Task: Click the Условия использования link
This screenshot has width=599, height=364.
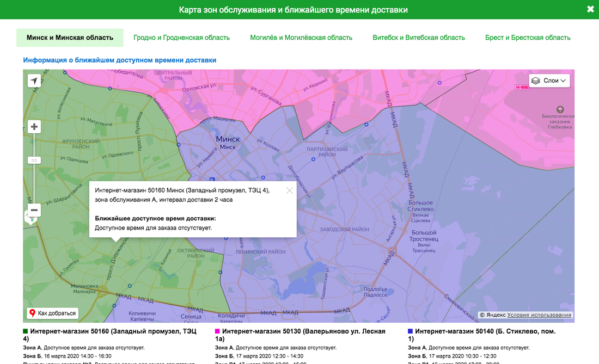Action: pos(539,315)
